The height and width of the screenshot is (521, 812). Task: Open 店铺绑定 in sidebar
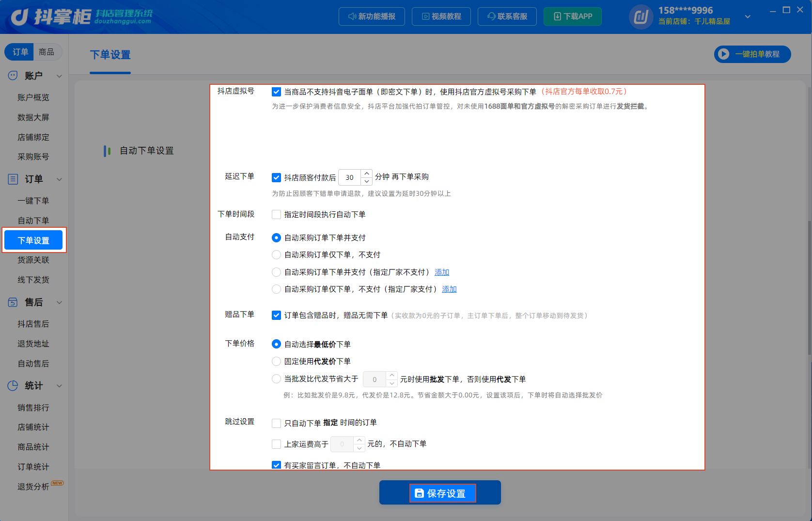coord(33,137)
